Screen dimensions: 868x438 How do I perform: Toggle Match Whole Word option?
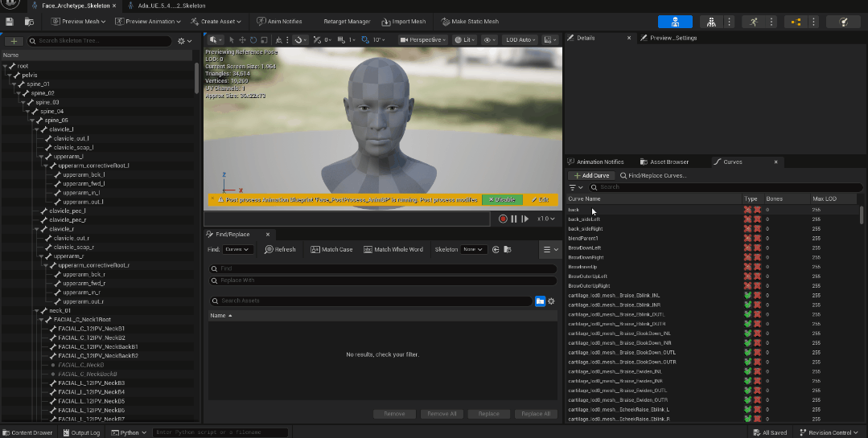393,249
